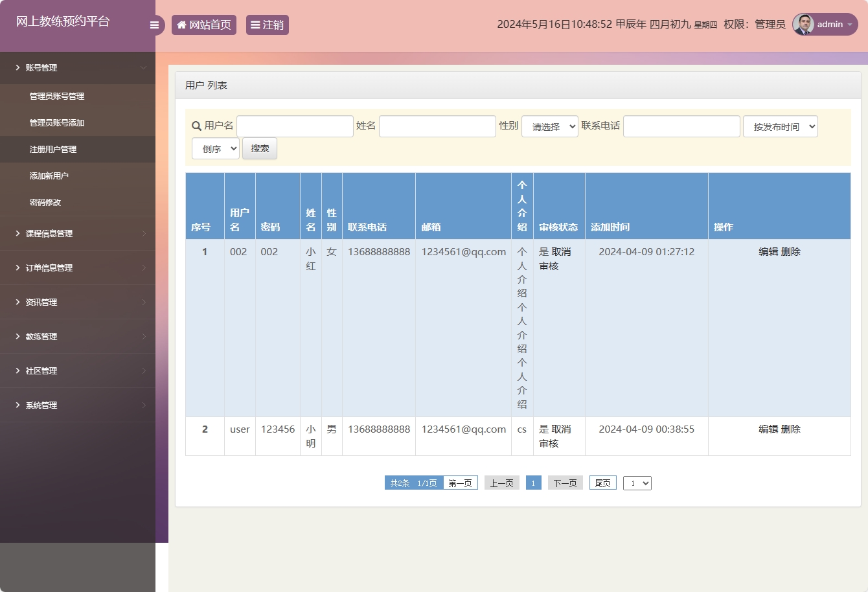Open the page number selector showing 1
Screen dimensions: 868x592
(637, 483)
